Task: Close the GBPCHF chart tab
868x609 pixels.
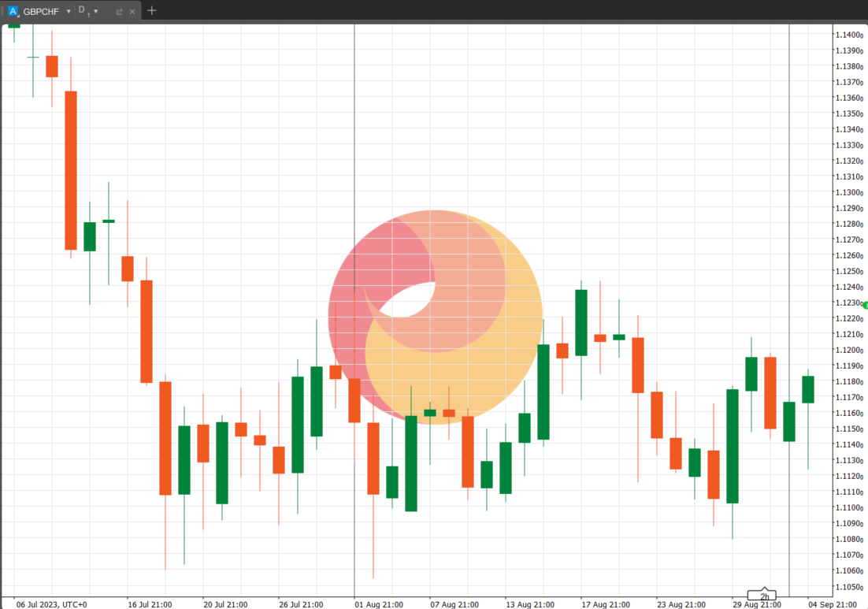Action: click(x=132, y=12)
